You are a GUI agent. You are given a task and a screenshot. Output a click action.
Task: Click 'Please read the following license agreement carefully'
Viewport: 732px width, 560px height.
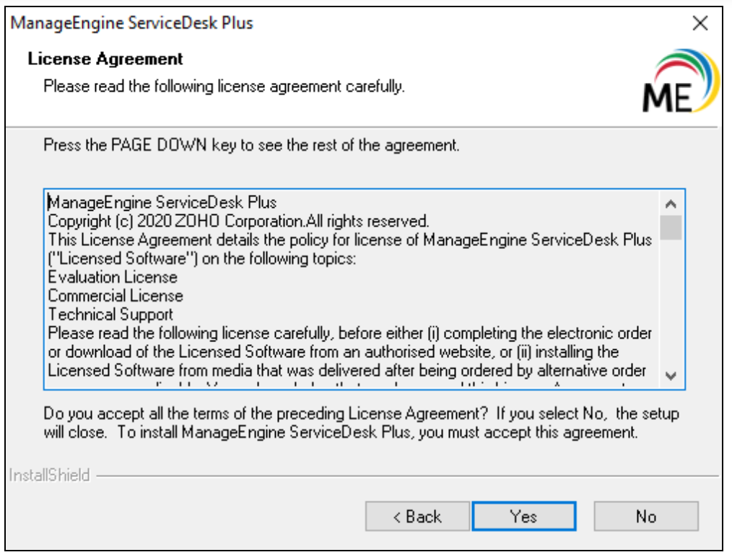(224, 87)
